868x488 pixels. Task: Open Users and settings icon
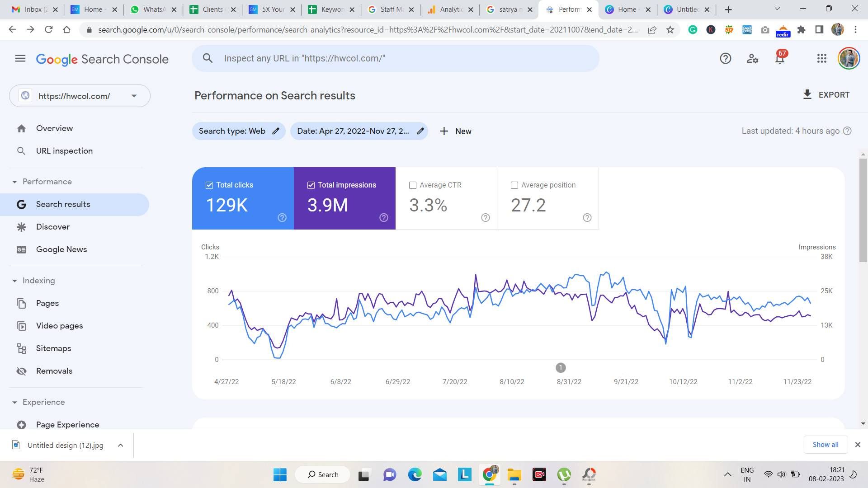[752, 58]
